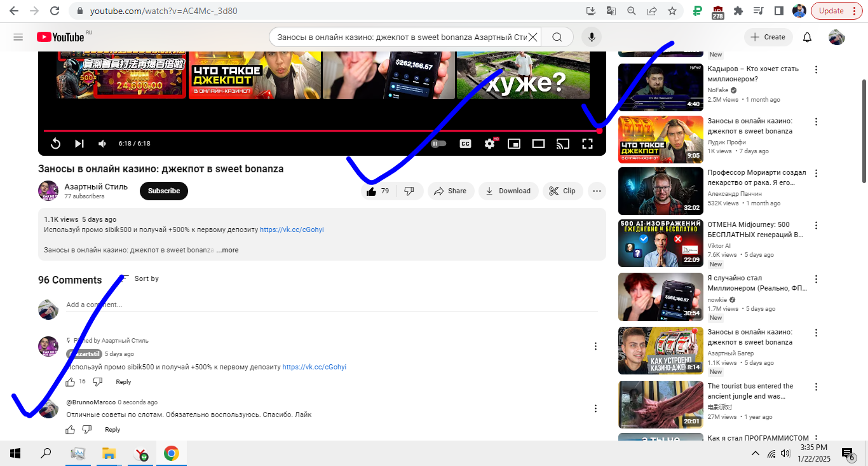Toggle the autoplay switch
Screen dimensions: 868x466
(439, 144)
